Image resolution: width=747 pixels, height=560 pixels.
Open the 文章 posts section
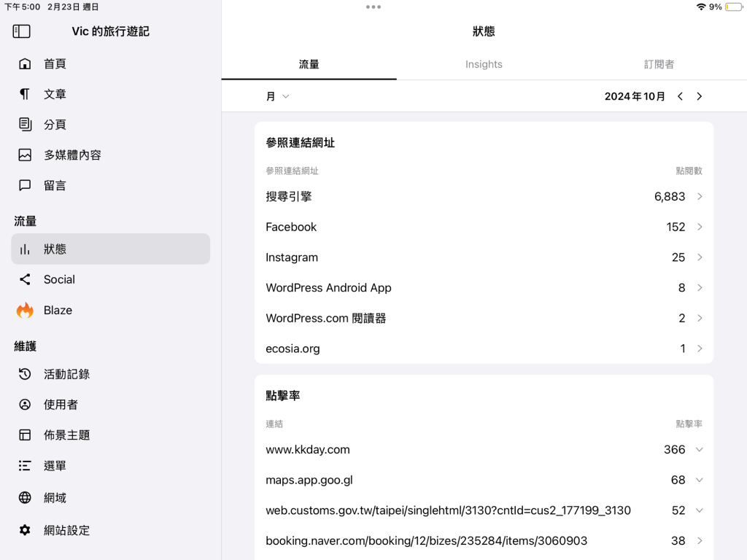55,94
